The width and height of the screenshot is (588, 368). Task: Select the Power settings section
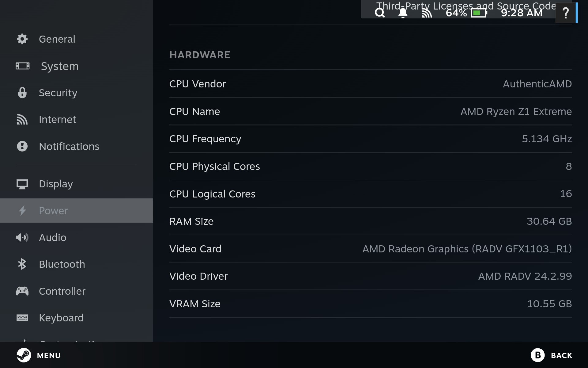pos(53,211)
